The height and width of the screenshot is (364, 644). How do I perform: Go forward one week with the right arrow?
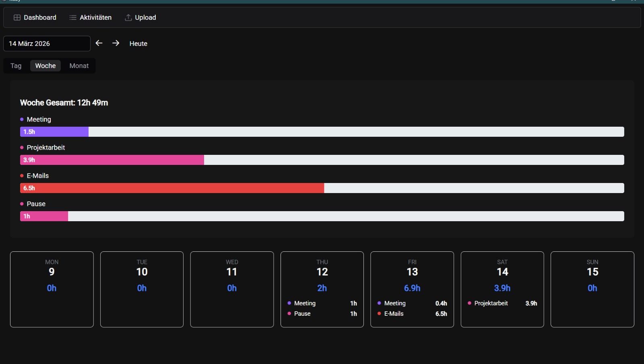116,43
